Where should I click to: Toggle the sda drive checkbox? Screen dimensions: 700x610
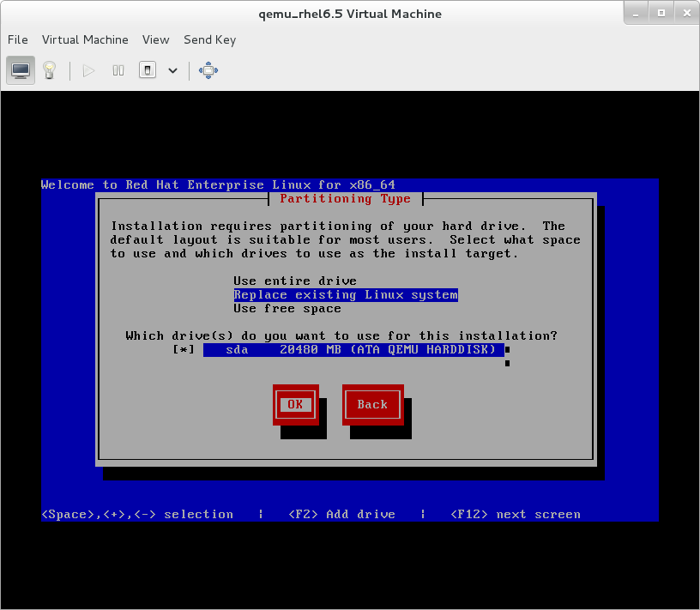point(184,349)
